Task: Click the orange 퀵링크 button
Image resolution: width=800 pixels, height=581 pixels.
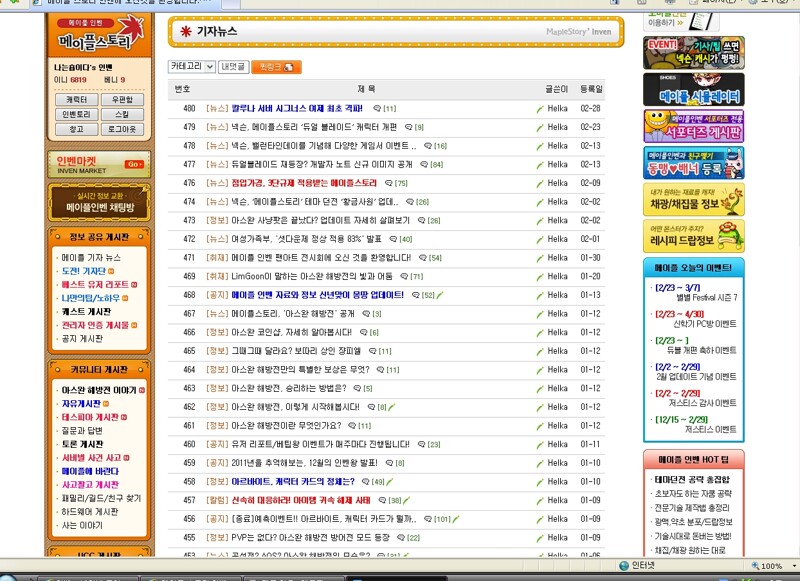Action: pos(276,67)
